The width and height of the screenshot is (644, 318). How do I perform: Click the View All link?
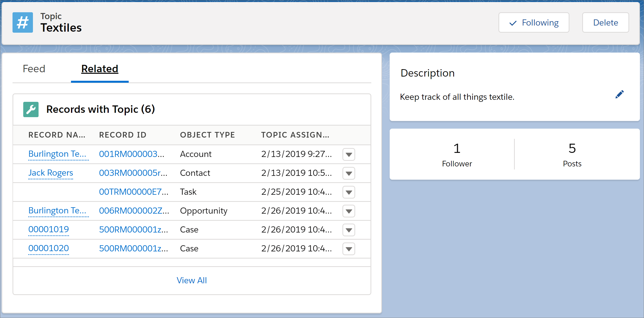point(192,280)
